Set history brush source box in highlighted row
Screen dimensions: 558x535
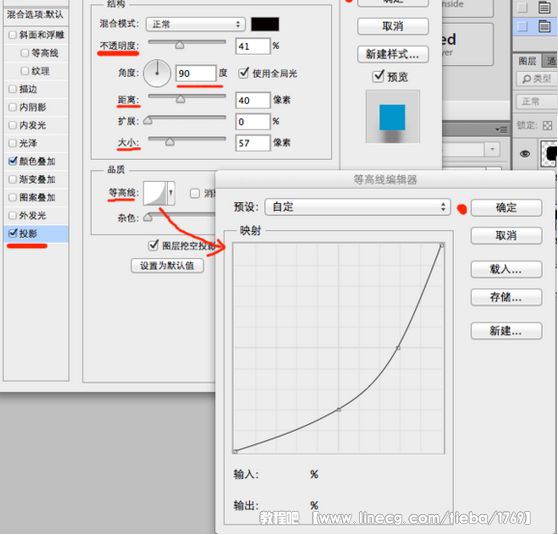pyautogui.click(x=522, y=26)
